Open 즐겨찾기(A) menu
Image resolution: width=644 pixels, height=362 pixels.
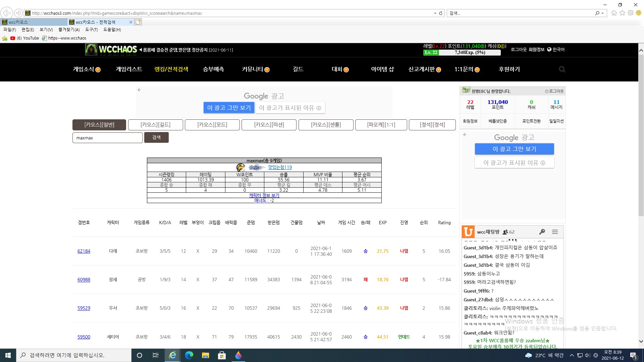coord(69,29)
